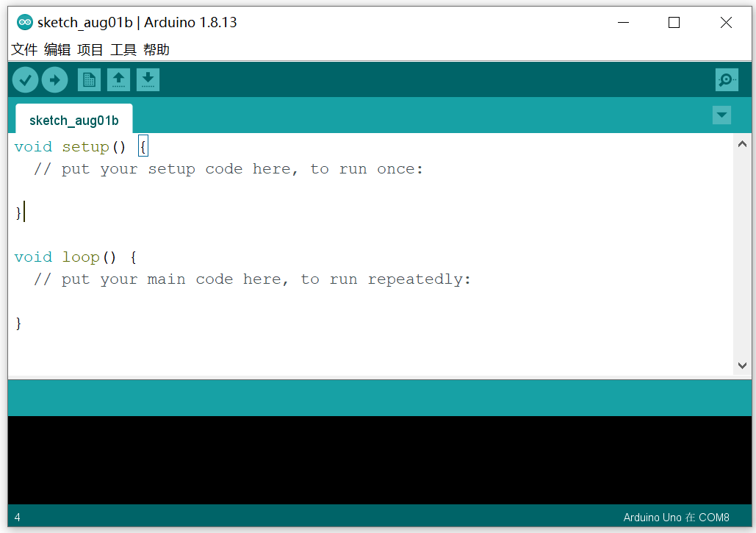
Task: Open the 文件 menu
Action: click(24, 49)
